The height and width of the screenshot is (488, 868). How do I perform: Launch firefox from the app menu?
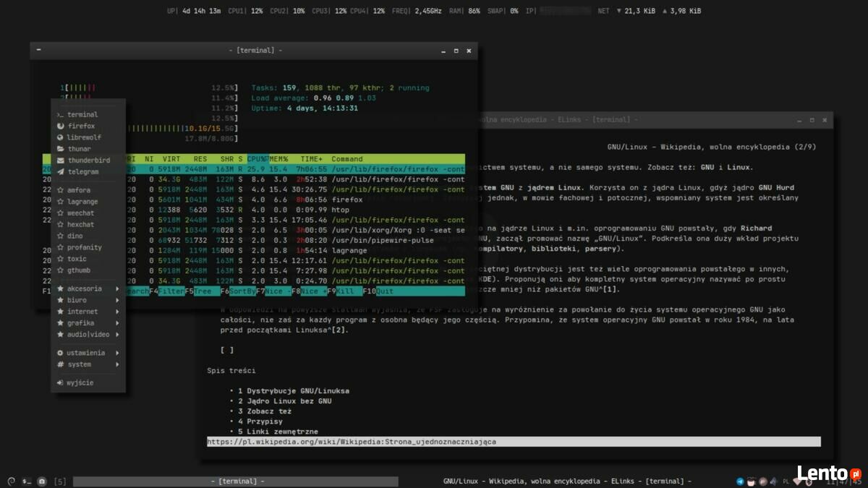[x=88, y=126]
